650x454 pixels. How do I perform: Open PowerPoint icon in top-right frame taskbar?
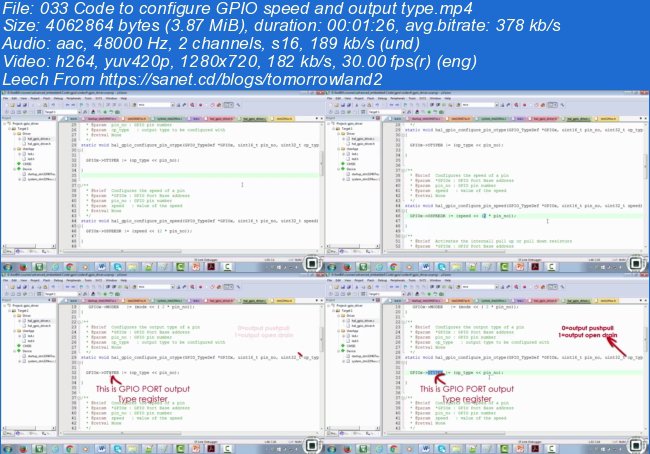point(520,267)
